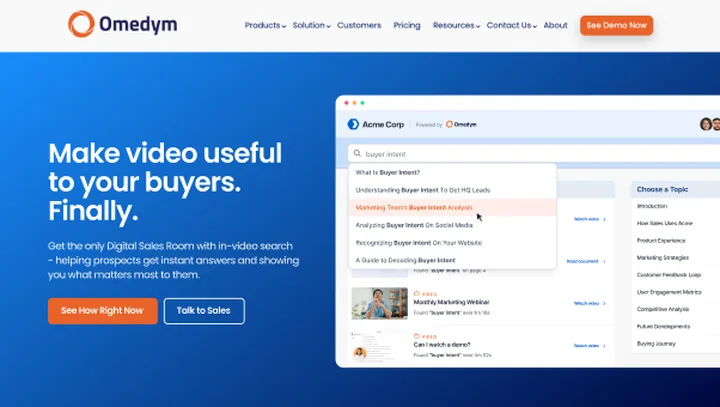
Task: Open the Monthly Marketing Webinar video thumbnail
Action: (380, 303)
